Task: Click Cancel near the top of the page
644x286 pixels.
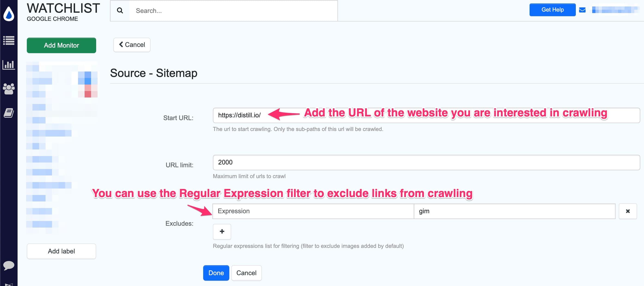Action: pyautogui.click(x=132, y=45)
